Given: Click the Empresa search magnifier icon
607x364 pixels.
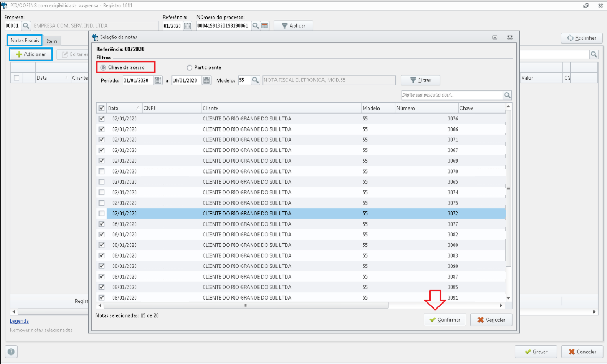Looking at the screenshot, I should click(26, 26).
